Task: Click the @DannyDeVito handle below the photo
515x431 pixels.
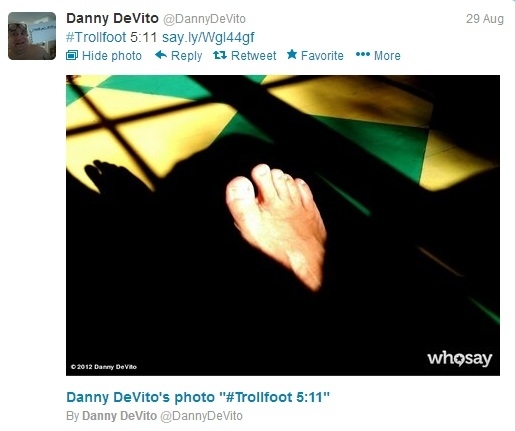Action: pyautogui.click(x=201, y=416)
